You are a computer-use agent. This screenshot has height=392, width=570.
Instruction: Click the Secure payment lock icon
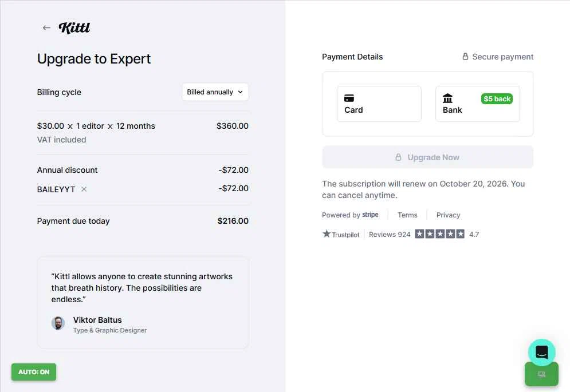tap(465, 57)
